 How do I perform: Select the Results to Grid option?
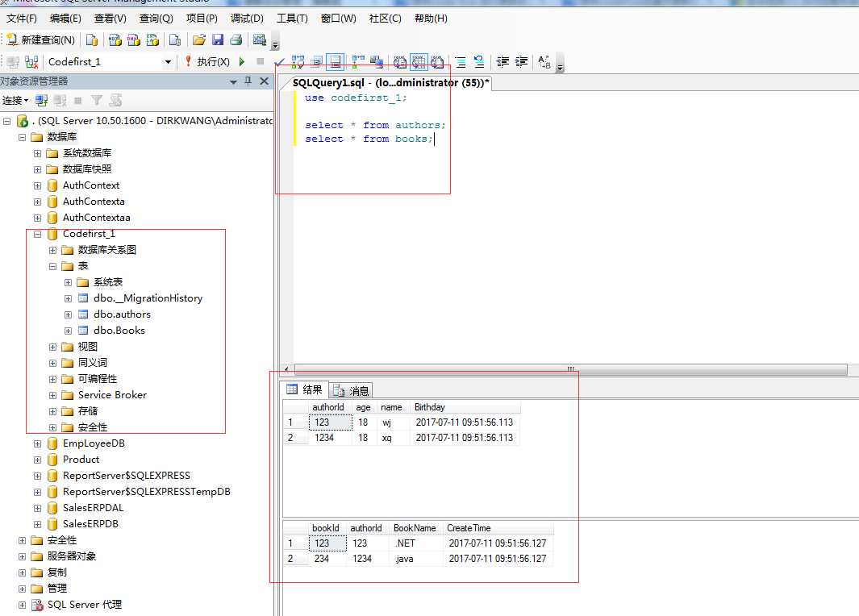tap(419, 62)
